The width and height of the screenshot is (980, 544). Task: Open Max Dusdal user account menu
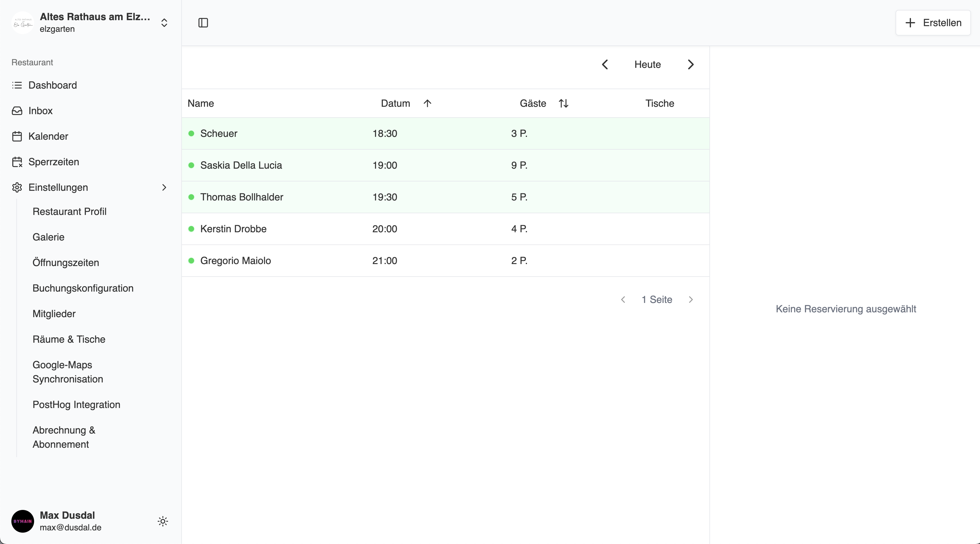[70, 521]
